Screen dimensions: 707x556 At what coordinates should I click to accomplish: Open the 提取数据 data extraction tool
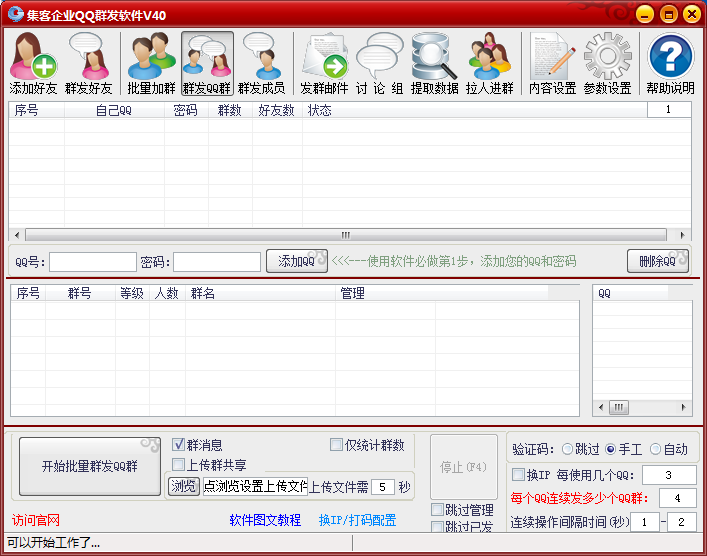coord(434,63)
